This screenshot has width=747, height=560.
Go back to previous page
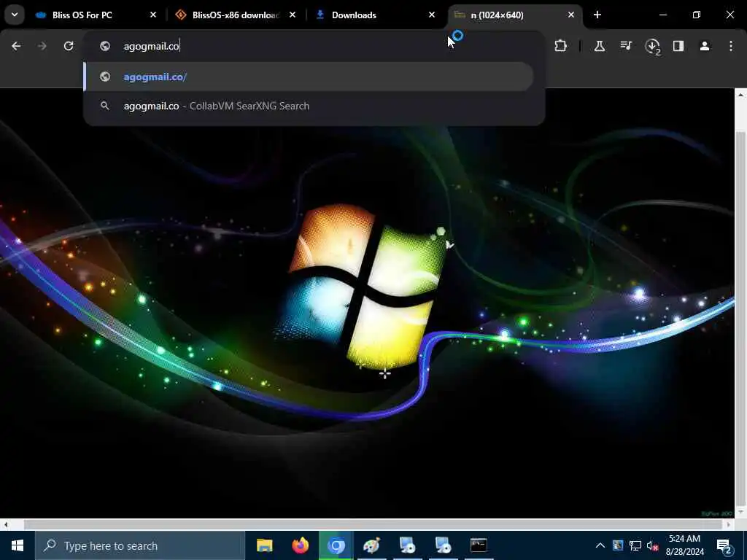pyautogui.click(x=16, y=46)
